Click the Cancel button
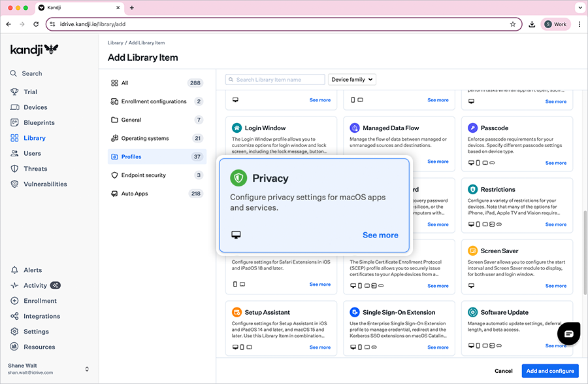Viewport: 588px width, 384px height. [x=503, y=371]
